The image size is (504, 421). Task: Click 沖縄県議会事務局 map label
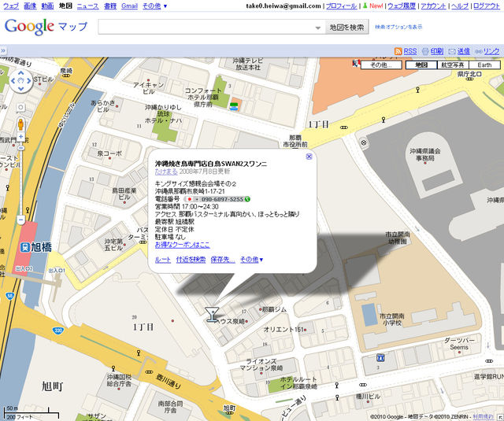point(425,154)
